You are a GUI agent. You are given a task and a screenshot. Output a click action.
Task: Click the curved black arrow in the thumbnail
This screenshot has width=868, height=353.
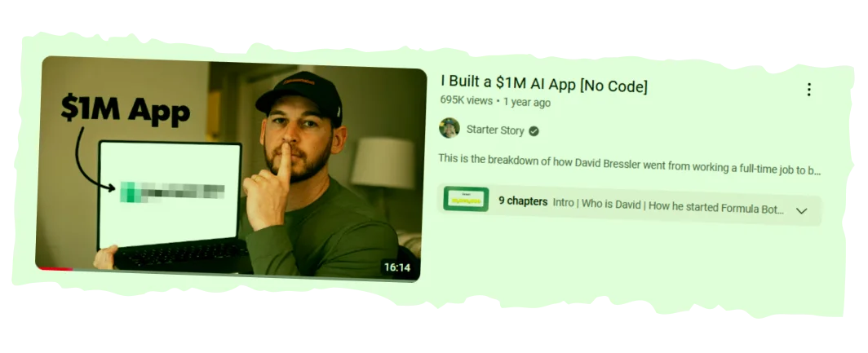(91, 159)
